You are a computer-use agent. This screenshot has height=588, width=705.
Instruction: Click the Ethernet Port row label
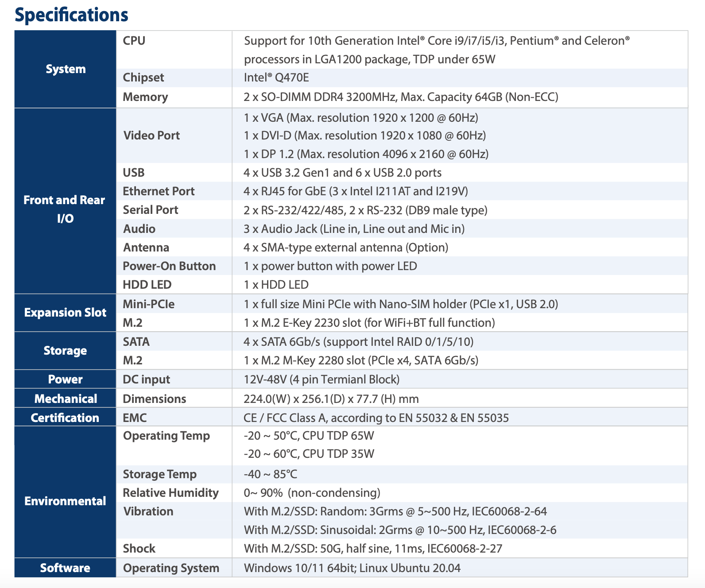click(159, 191)
